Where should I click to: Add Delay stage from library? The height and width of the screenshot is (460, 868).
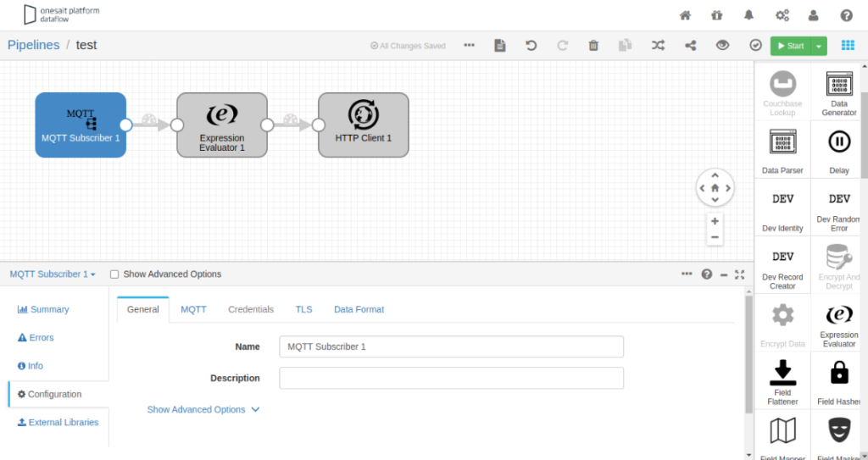[x=838, y=150]
